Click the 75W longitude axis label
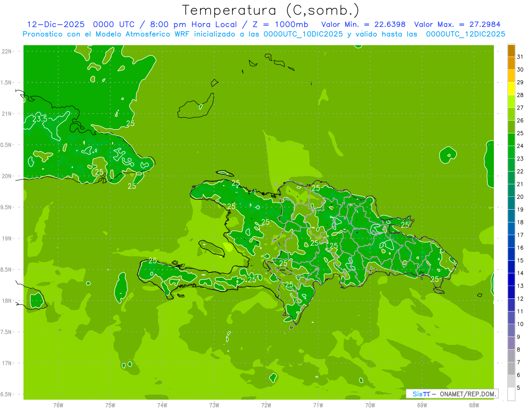This screenshot has width=532, height=411. click(x=110, y=405)
